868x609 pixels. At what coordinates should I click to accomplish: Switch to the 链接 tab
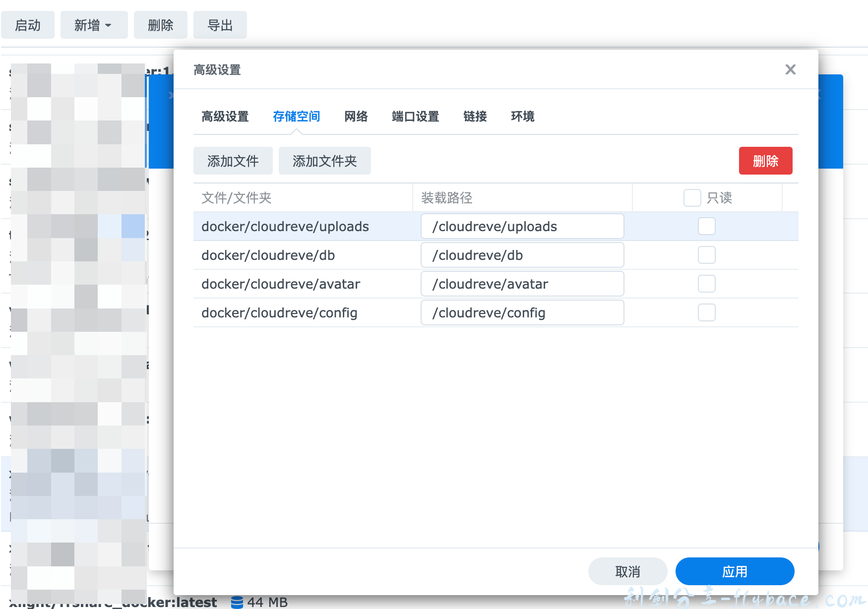[475, 117]
